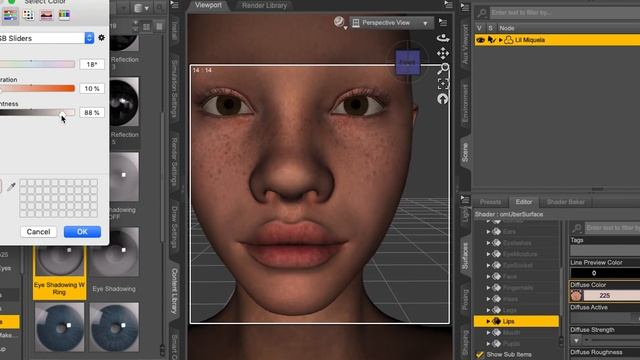
Task: Select the color palettes picker tab
Action: point(28,15)
